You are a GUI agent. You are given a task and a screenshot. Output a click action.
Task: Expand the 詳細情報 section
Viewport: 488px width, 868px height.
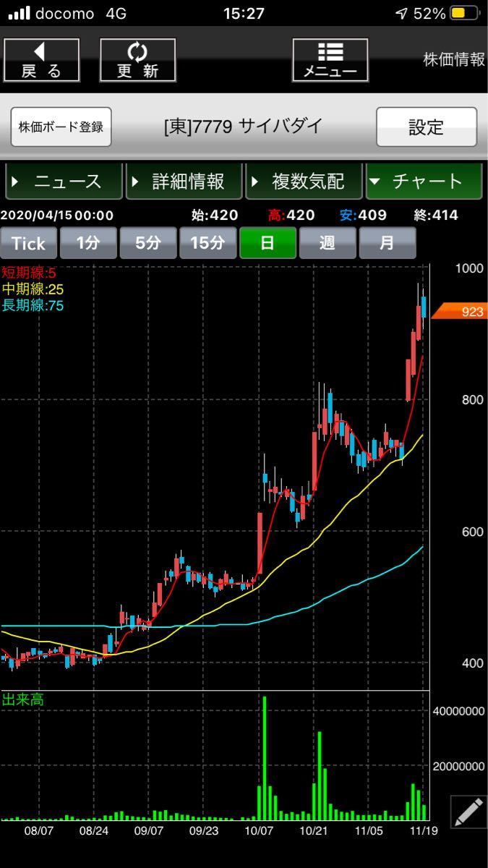pyautogui.click(x=184, y=182)
